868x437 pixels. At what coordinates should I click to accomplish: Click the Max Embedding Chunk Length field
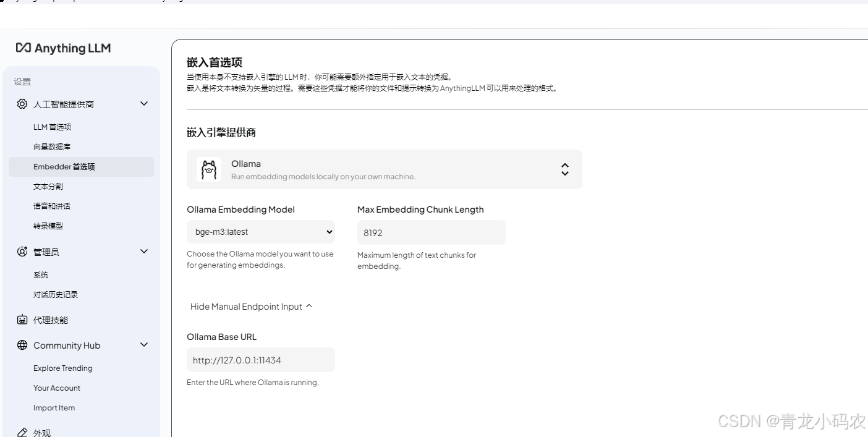[x=432, y=232]
